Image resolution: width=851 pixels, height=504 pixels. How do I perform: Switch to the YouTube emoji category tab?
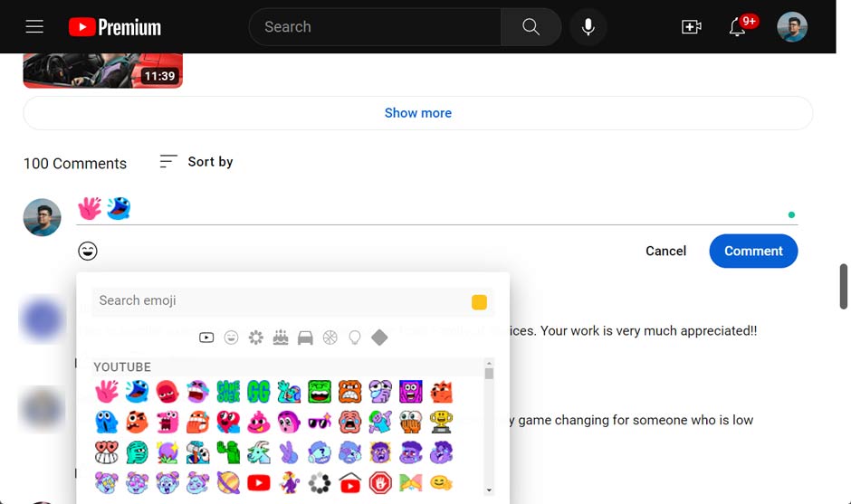[206, 338]
